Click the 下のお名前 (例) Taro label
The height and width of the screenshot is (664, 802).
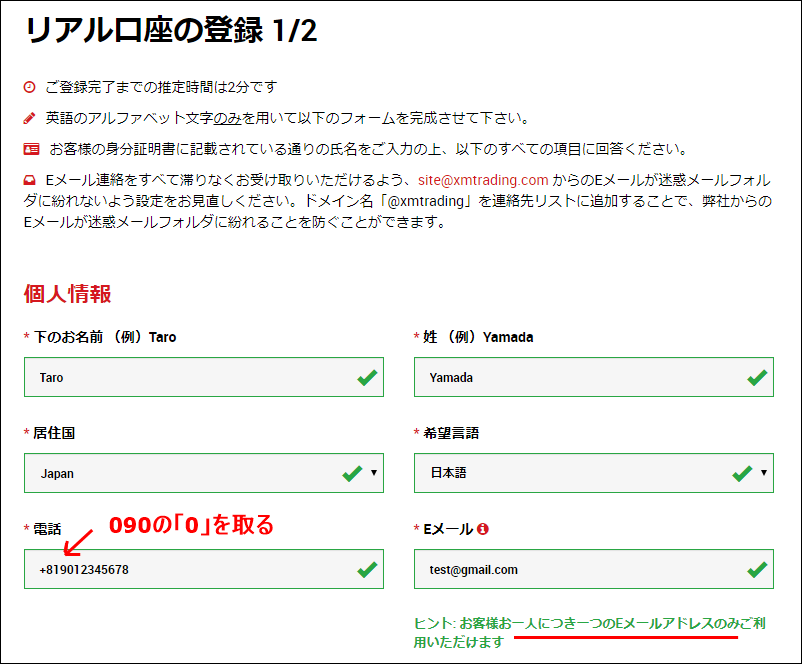pos(104,337)
